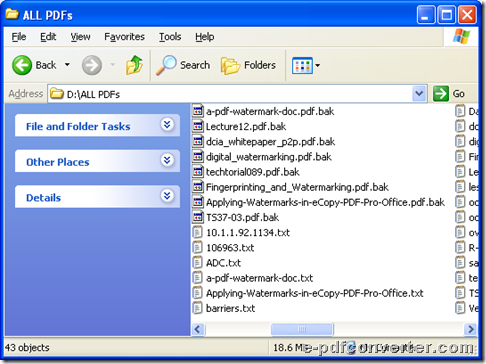Open the Back history dropdown arrow
The image size is (486, 364).
[x=67, y=65]
